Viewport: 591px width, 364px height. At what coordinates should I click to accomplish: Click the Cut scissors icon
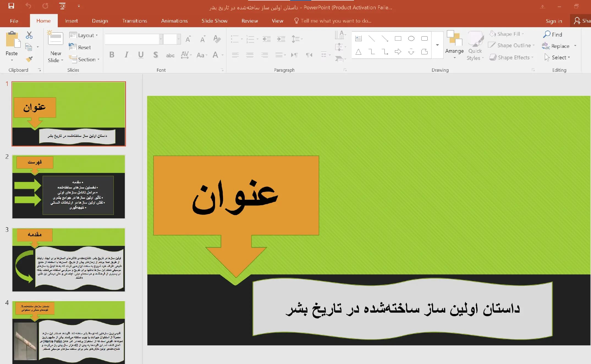point(29,35)
